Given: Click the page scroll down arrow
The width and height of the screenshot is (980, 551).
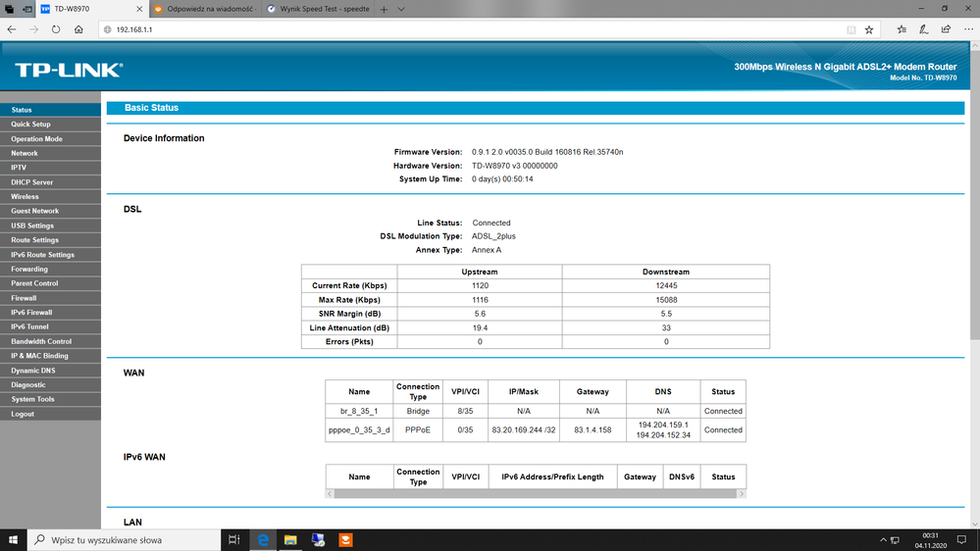Looking at the screenshot, I should point(975,525).
